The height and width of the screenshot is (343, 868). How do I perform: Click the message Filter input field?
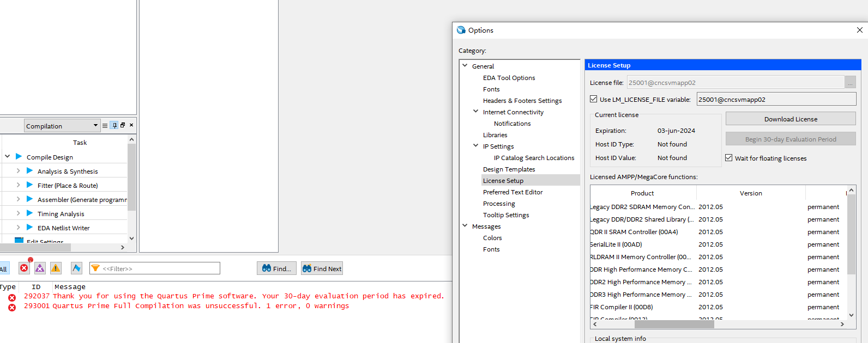(x=158, y=268)
